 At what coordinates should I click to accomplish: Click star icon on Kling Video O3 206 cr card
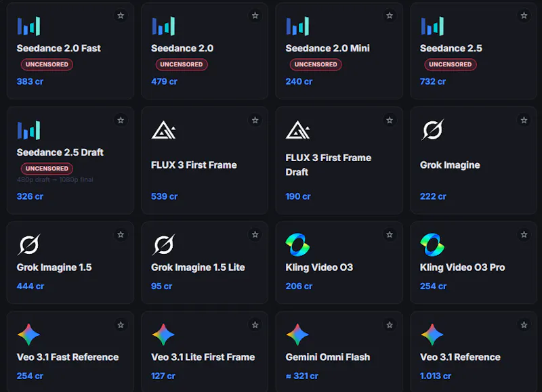[390, 234]
